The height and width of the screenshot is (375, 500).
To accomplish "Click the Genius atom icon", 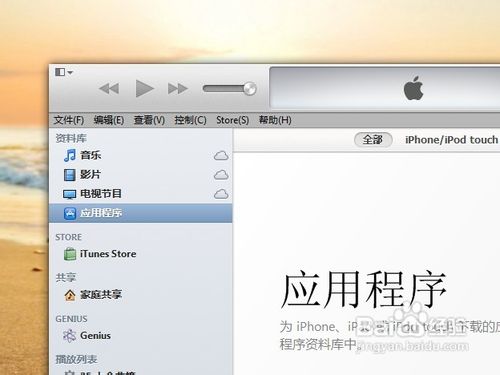I will (x=70, y=336).
